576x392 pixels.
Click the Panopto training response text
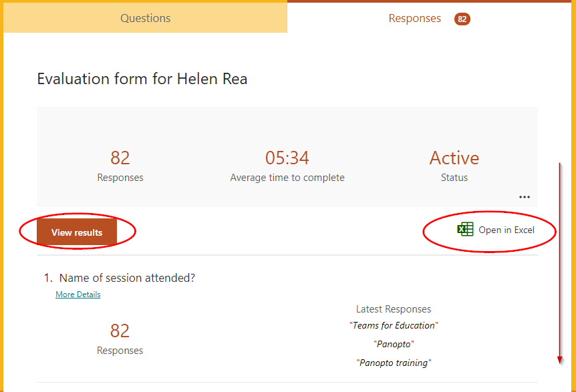[394, 363]
